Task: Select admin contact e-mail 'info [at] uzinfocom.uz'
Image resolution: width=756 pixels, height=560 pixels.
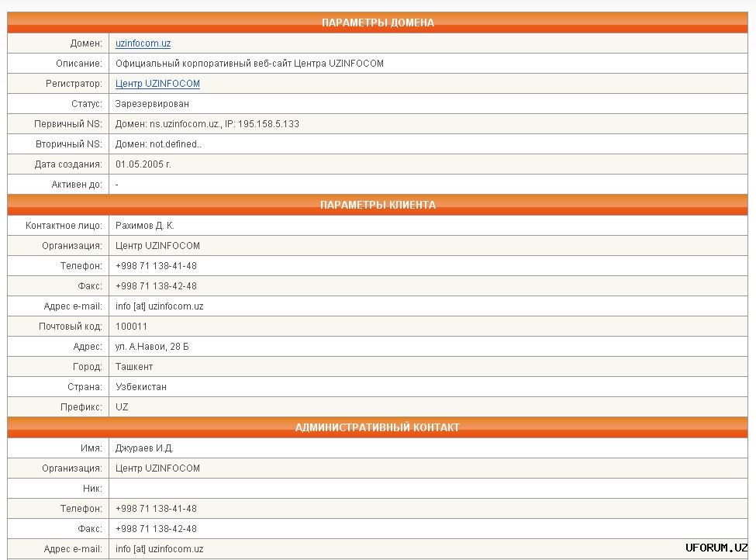Action: [x=159, y=549]
